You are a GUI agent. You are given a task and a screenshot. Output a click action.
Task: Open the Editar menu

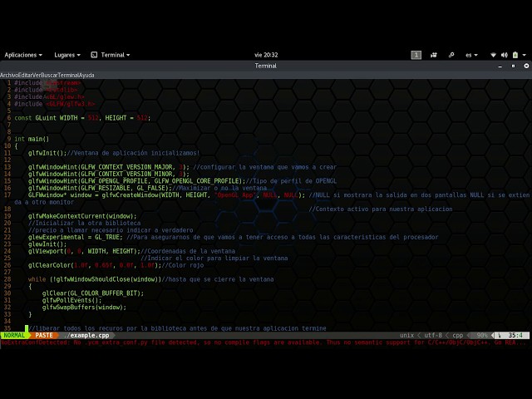tap(24, 76)
